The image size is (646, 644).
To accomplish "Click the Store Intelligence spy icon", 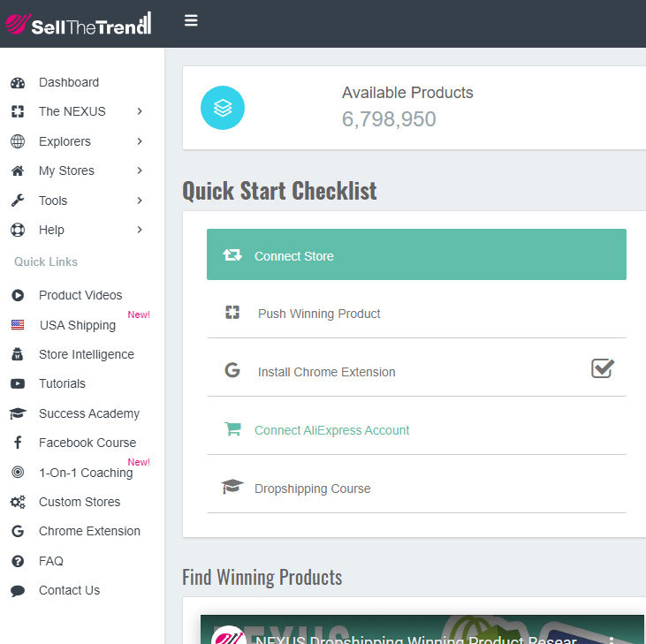I will 18,354.
